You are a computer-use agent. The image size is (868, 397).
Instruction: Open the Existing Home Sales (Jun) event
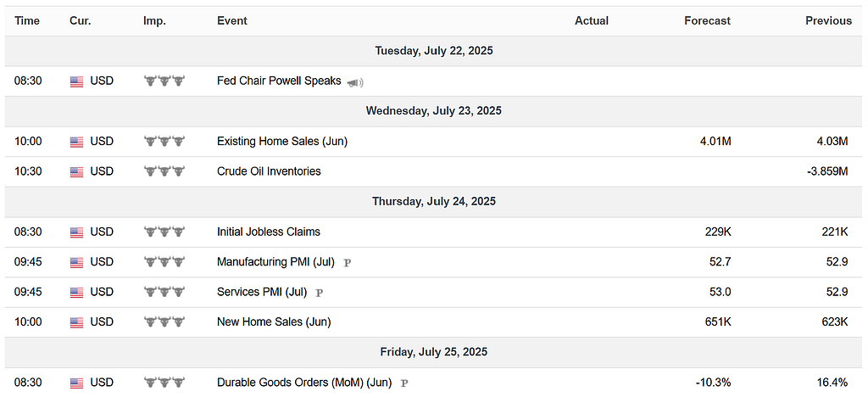point(282,141)
